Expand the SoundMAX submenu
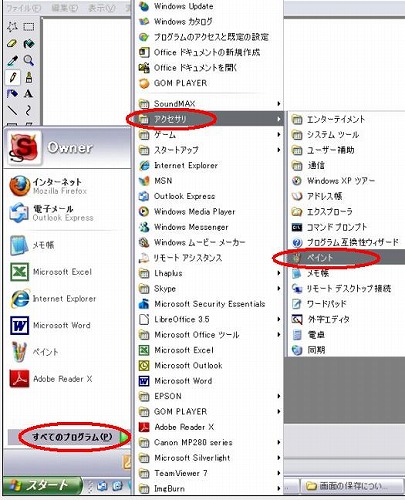 pyautogui.click(x=210, y=104)
